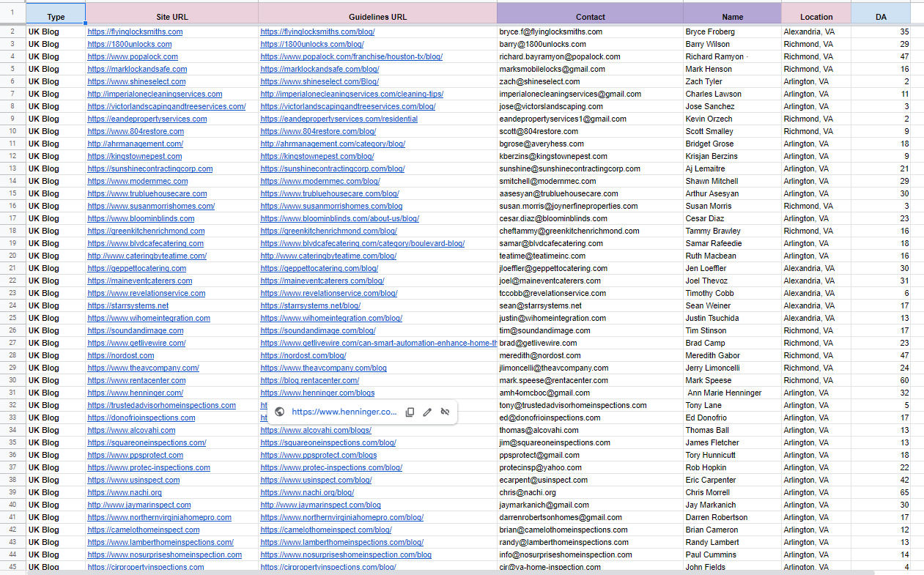Select the entire row 25 via its row number
924x575 pixels.
[x=12, y=318]
